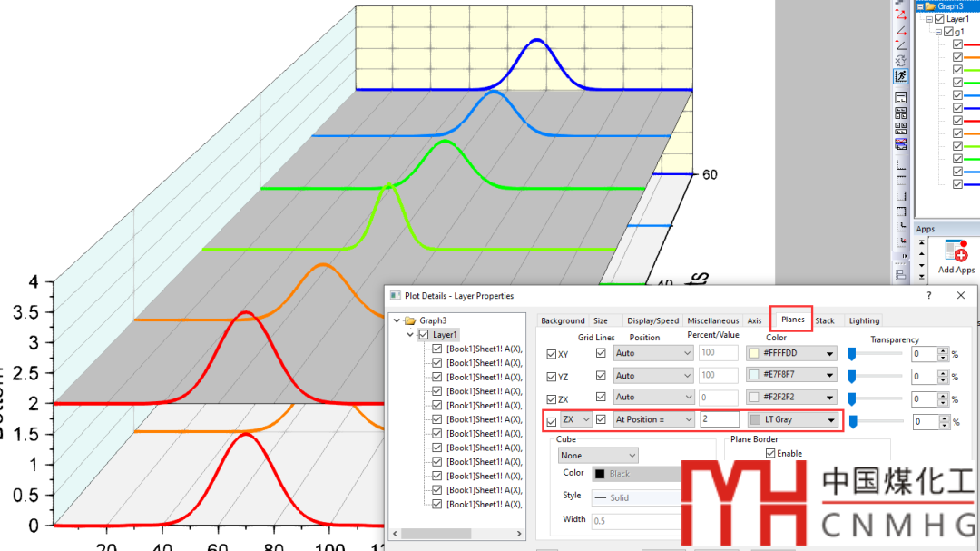Viewport: 980px width, 551px height.
Task: Click the Merge graph windows icon
Action: click(901, 128)
